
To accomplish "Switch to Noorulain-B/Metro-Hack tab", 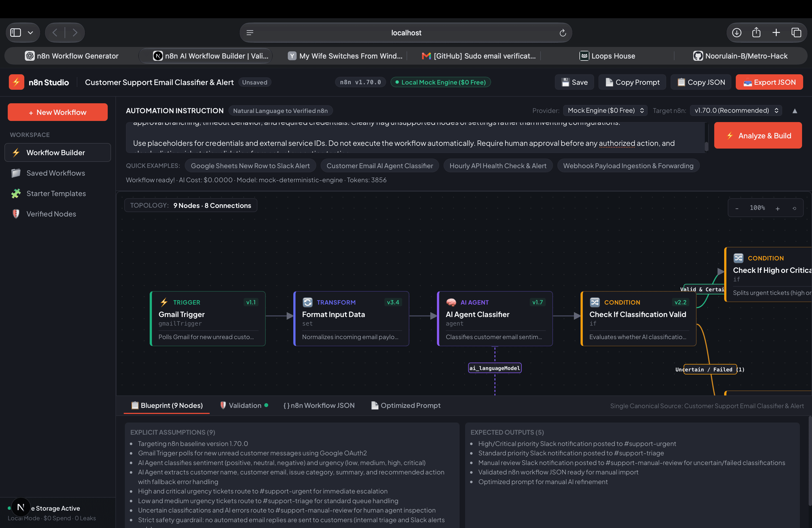I will click(740, 56).
